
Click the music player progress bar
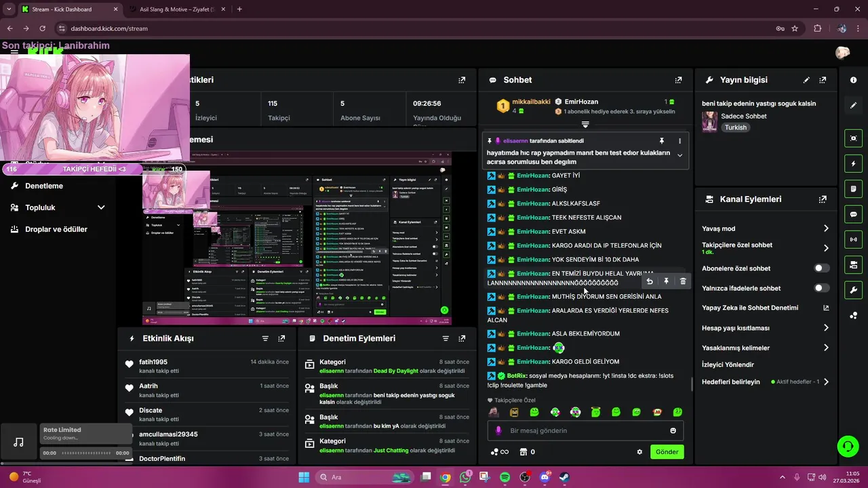pos(85,453)
